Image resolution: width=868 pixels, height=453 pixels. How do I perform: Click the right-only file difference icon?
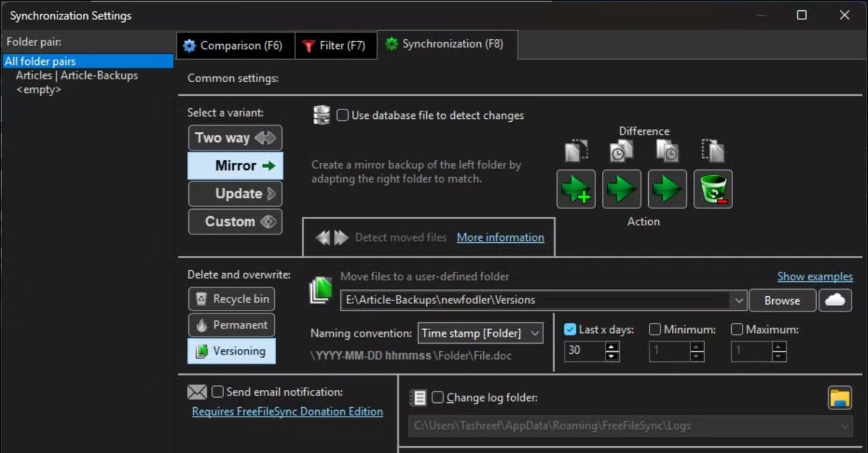pyautogui.click(x=713, y=150)
